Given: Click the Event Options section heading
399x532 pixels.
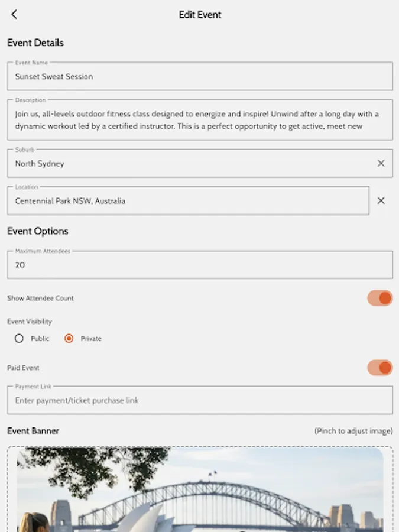Looking at the screenshot, I should 37,231.
